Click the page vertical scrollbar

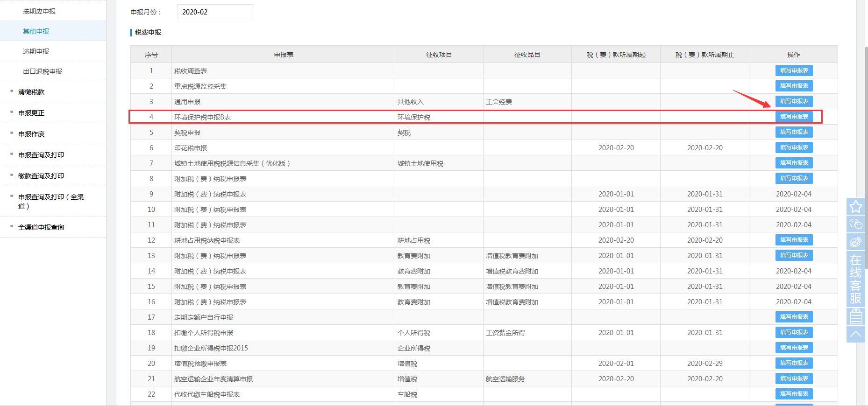(x=866, y=158)
